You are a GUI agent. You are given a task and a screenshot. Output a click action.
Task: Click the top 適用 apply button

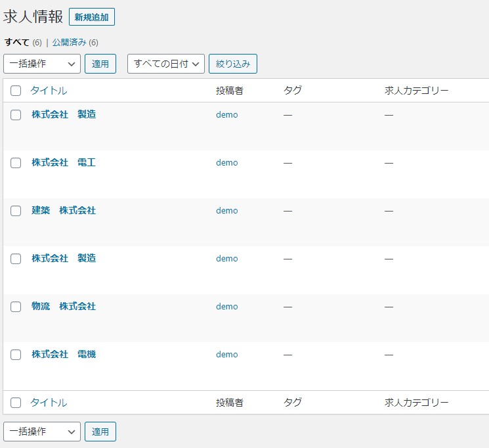100,64
